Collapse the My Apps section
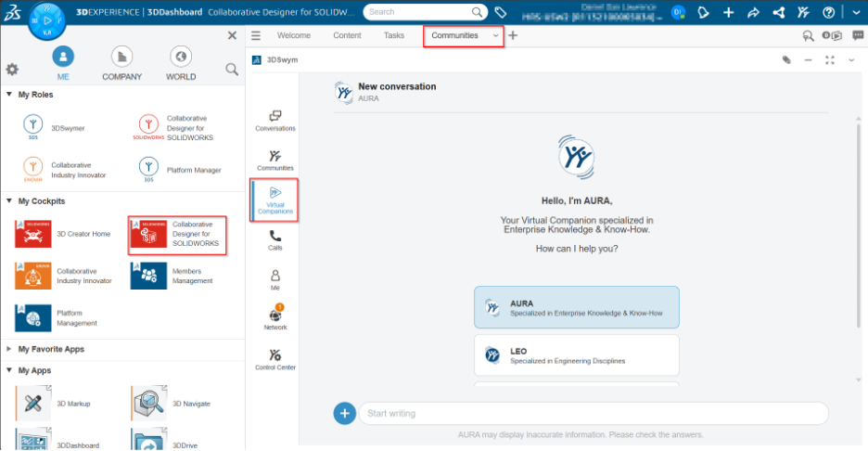 point(9,369)
